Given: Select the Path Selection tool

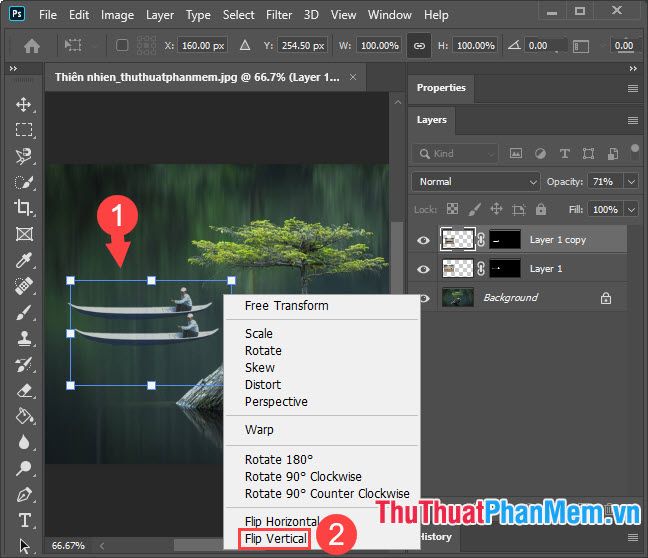Looking at the screenshot, I should coord(24,546).
